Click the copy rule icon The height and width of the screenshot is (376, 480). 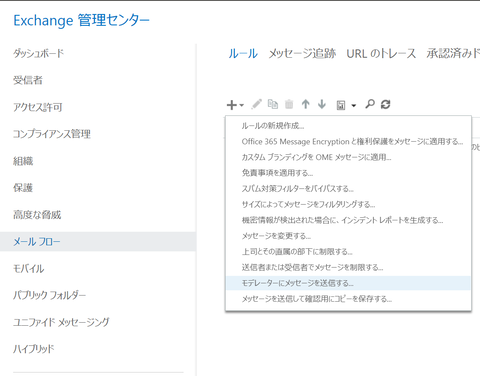tap(273, 104)
